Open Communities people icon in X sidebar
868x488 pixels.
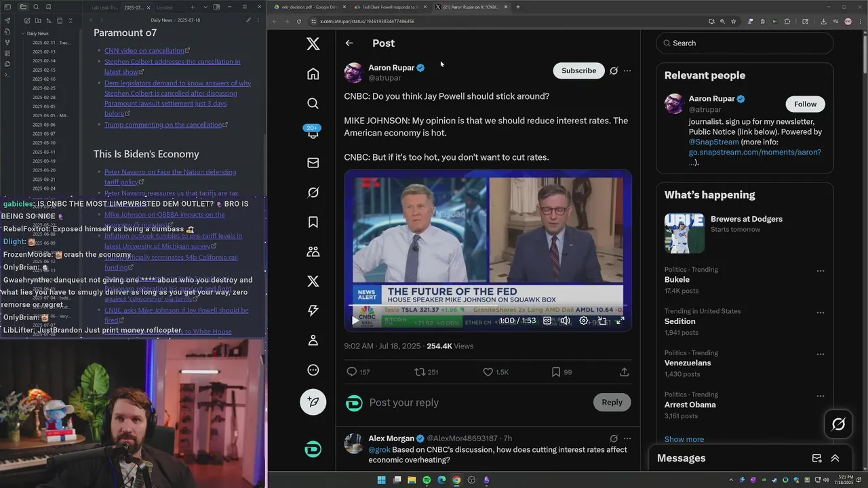tap(313, 251)
